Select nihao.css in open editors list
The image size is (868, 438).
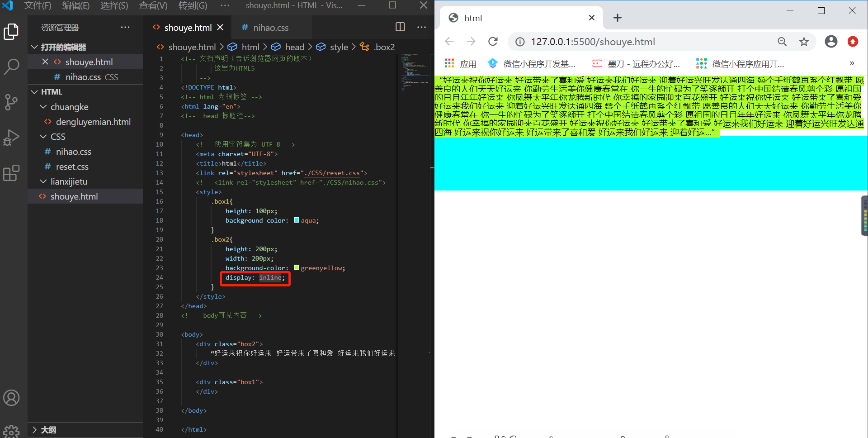(x=85, y=77)
